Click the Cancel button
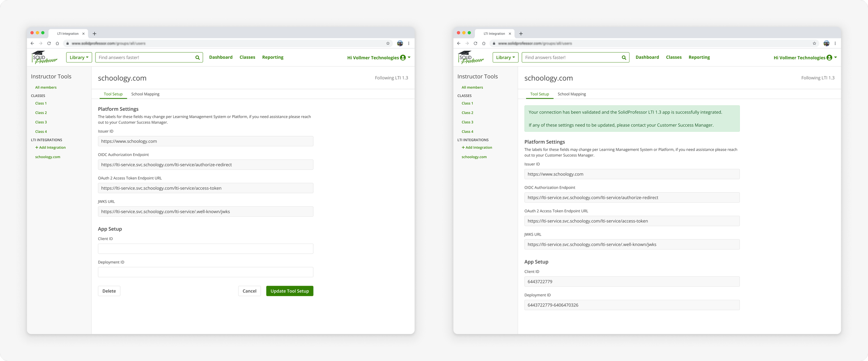Screen dimensions: 868x361 [x=249, y=291]
